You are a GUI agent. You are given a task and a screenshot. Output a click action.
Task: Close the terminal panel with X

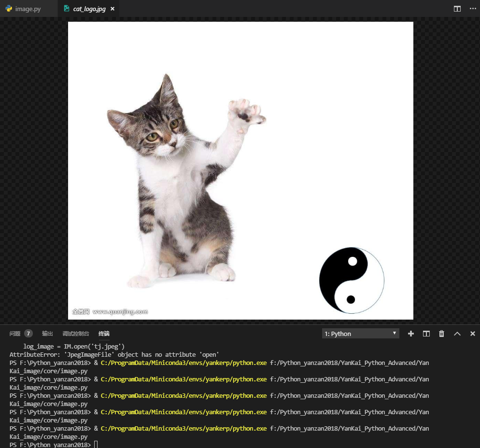472,334
